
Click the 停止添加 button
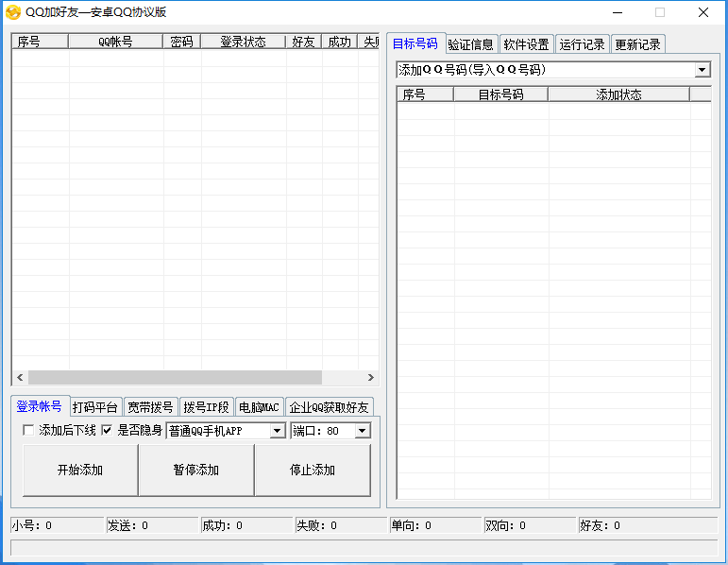[313, 470]
